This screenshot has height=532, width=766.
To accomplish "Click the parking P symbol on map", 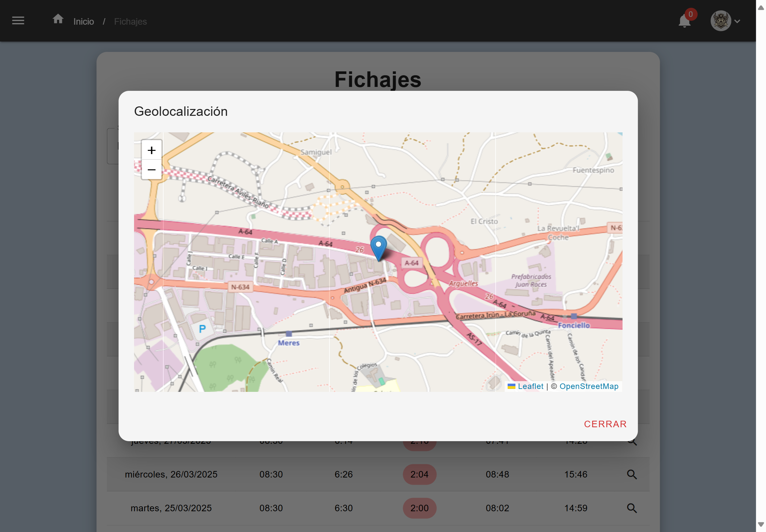I will (x=202, y=329).
